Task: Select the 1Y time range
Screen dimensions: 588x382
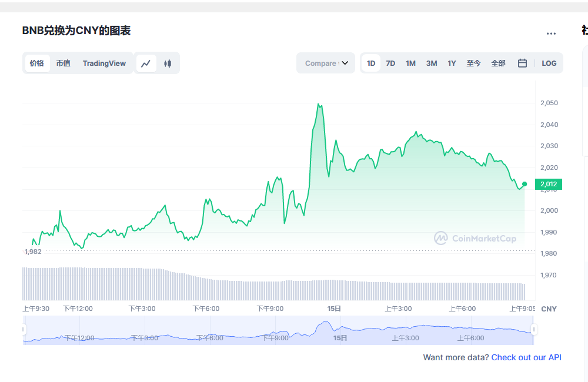Action: (x=452, y=63)
